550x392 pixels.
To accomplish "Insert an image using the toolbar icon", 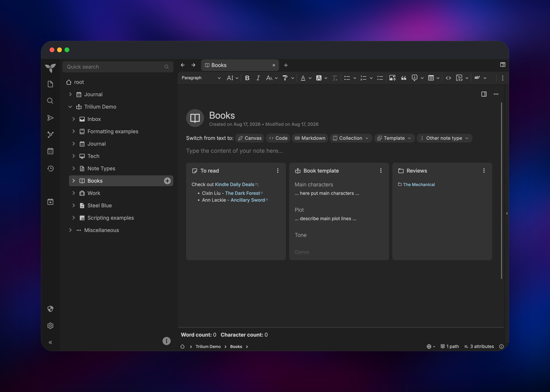I will point(393,78).
